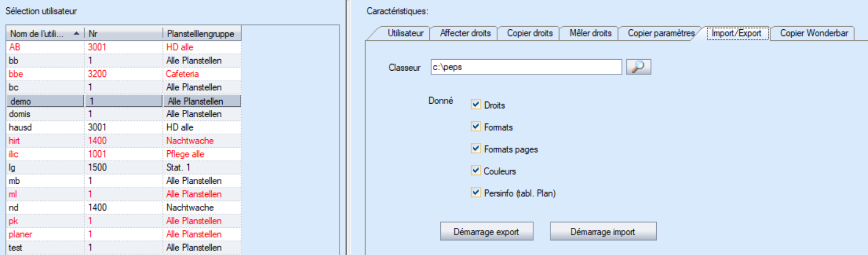Select the Copier droits tab
868x255 pixels.
pyautogui.click(x=529, y=33)
